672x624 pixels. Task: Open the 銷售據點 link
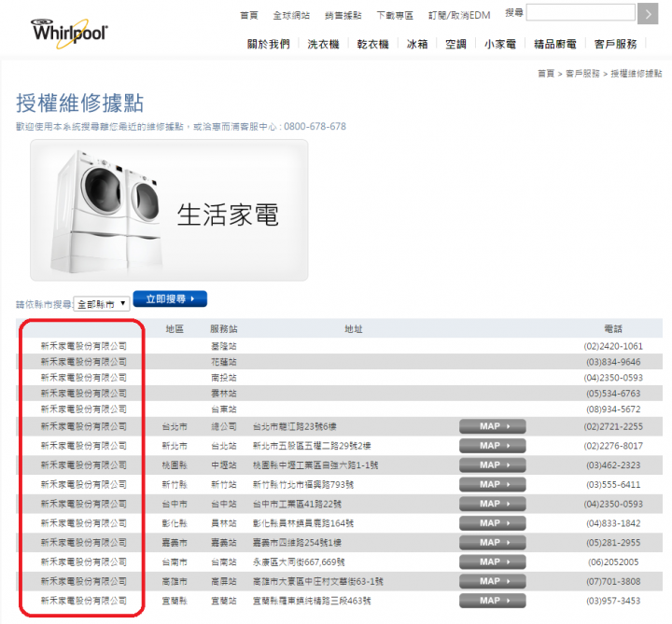(343, 16)
